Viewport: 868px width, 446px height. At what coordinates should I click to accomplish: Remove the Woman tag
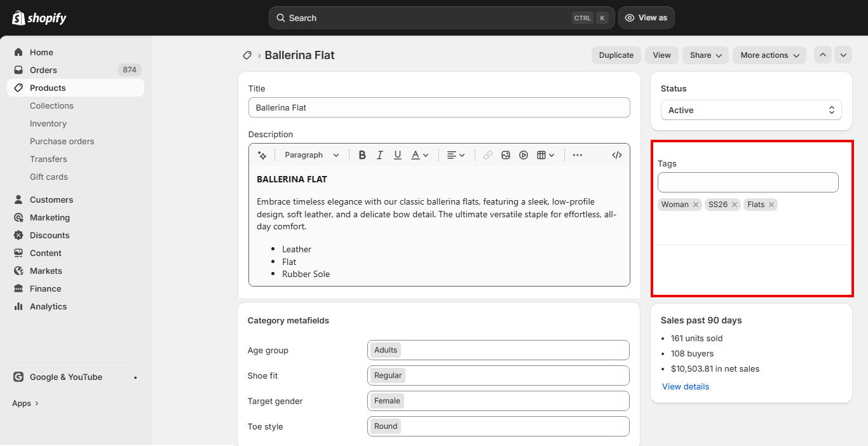pyautogui.click(x=696, y=205)
